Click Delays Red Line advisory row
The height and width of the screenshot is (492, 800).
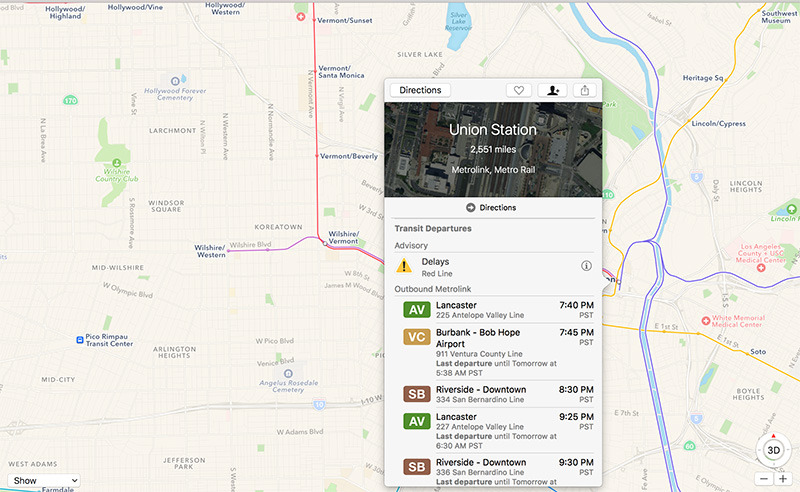(494, 266)
